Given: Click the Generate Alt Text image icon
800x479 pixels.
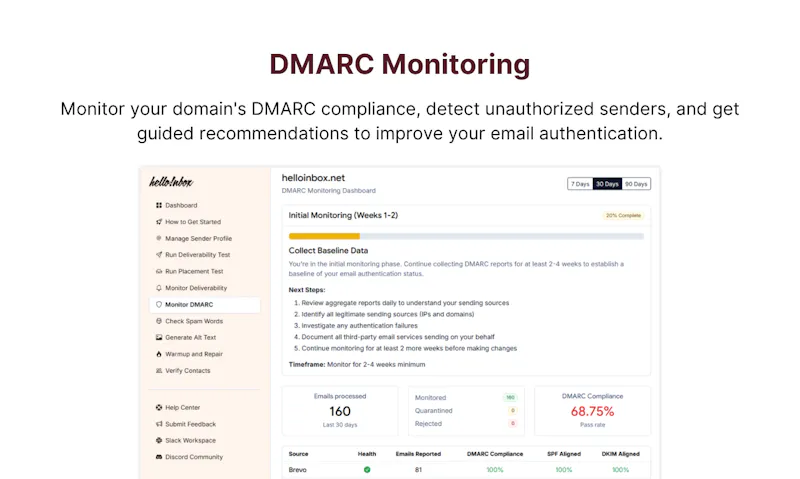Looking at the screenshot, I should click(x=159, y=337).
